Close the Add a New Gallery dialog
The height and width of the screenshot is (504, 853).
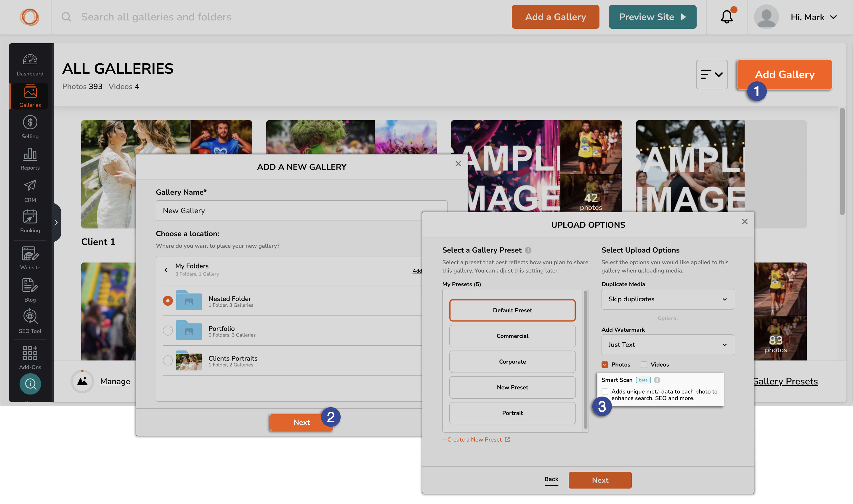[x=458, y=164]
